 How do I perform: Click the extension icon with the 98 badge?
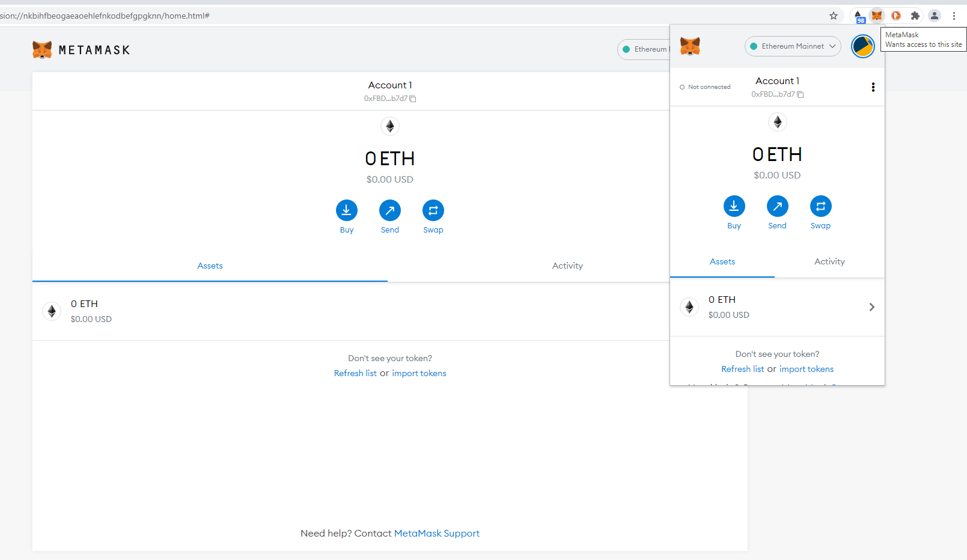[859, 16]
